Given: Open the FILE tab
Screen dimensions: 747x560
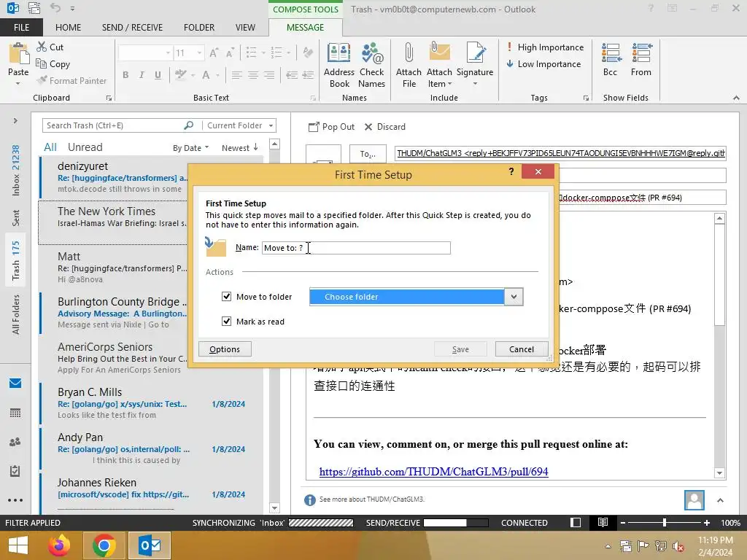Looking at the screenshot, I should click(21, 27).
